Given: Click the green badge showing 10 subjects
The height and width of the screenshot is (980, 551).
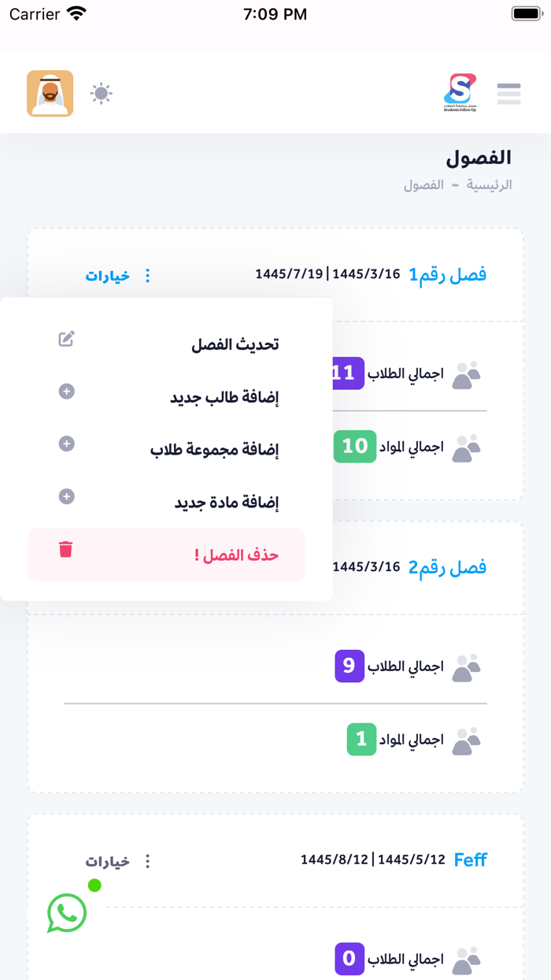Looking at the screenshot, I should coord(354,446).
